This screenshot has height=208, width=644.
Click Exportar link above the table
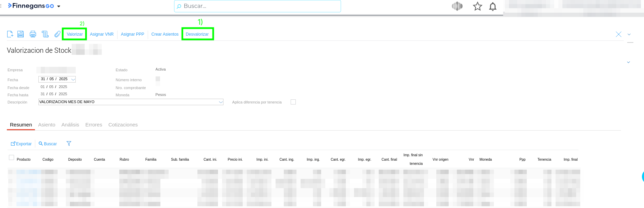click(x=21, y=144)
